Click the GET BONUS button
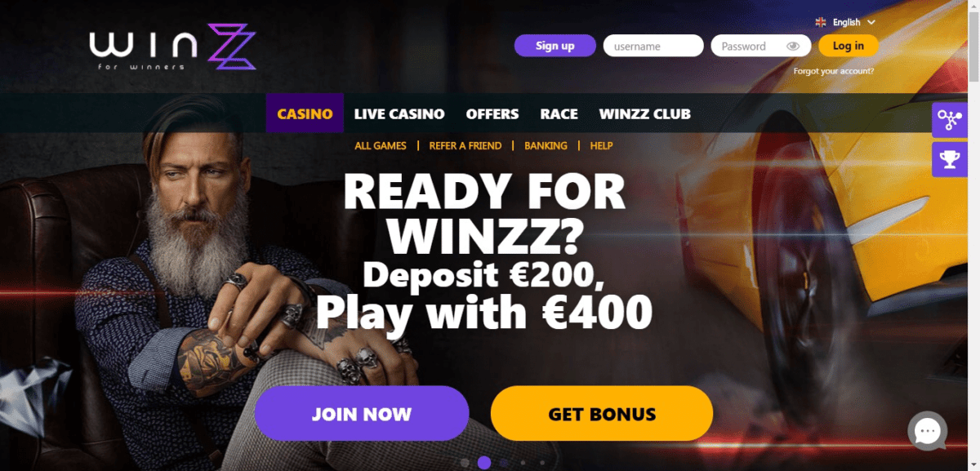Image resolution: width=980 pixels, height=471 pixels. (x=602, y=414)
